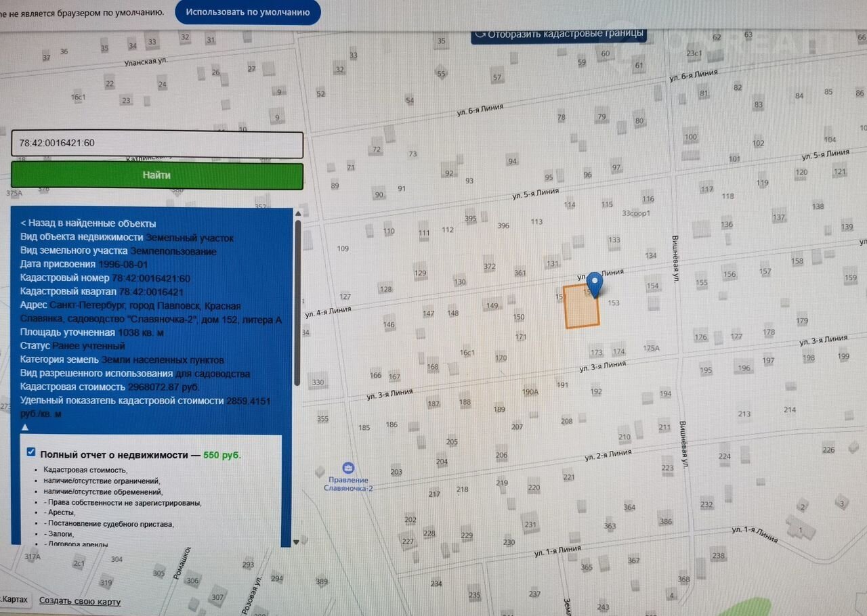This screenshot has width=867, height=616.
Task: Click the Отобразить кадастровые границы button text
Action: 566,34
